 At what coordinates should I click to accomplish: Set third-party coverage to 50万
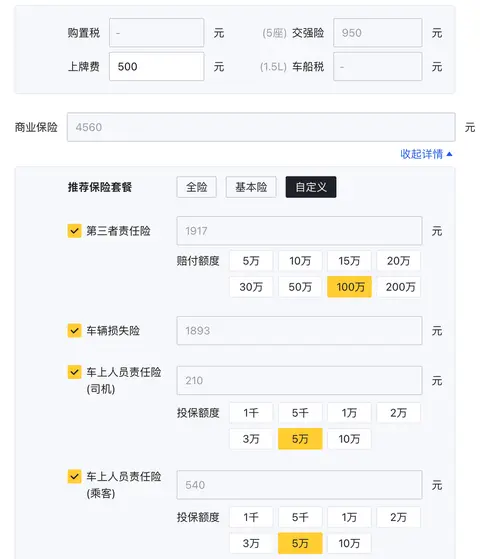tap(300, 287)
